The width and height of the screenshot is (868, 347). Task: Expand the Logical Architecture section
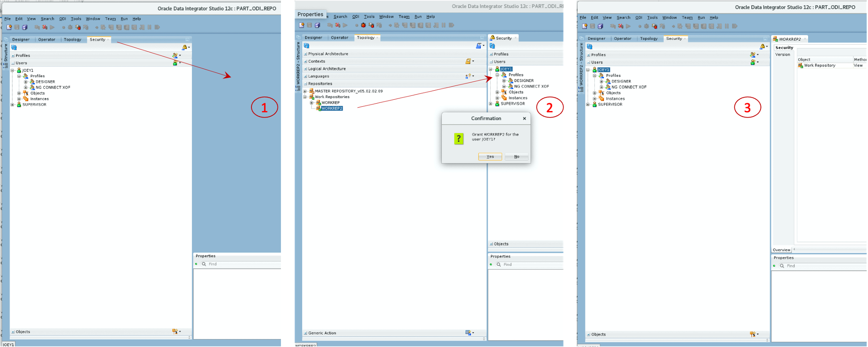click(306, 69)
